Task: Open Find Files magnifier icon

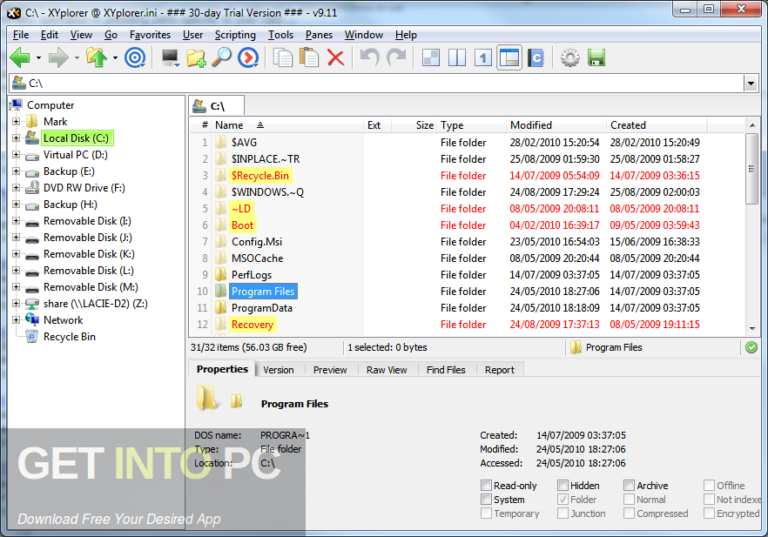Action: [x=221, y=58]
